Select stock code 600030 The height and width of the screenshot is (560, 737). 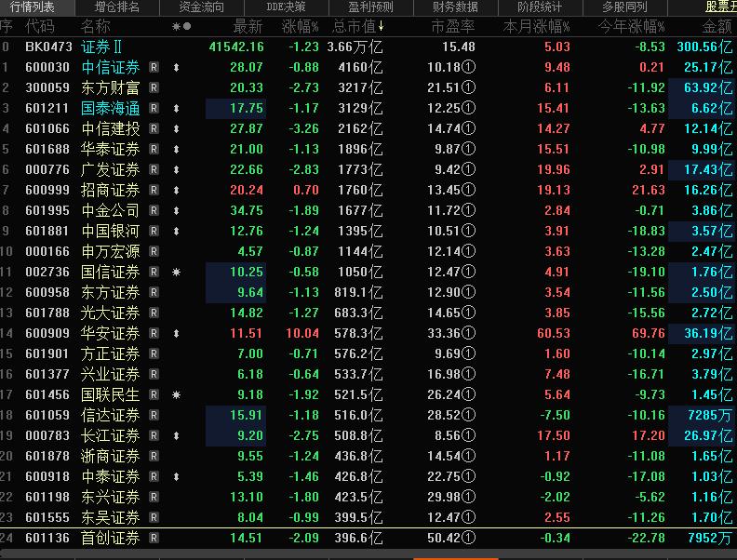pyautogui.click(x=47, y=67)
